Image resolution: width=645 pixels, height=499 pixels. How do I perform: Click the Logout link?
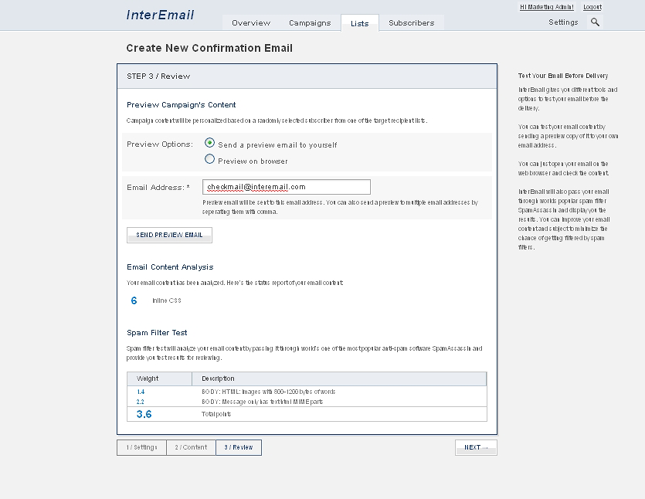click(x=592, y=7)
